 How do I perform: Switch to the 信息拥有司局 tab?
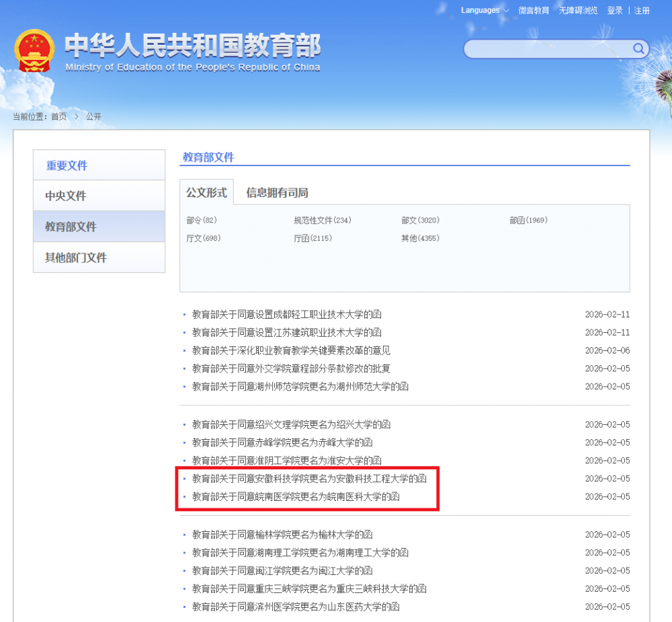pos(275,191)
